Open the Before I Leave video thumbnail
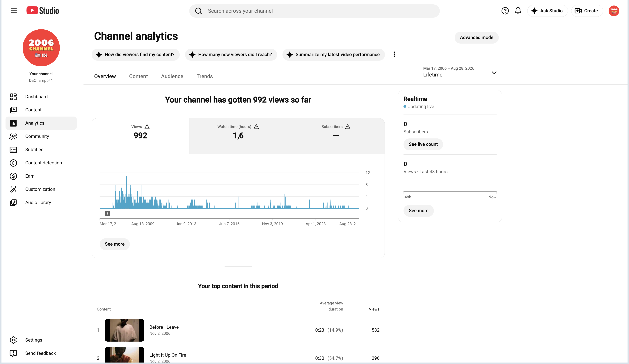Viewport: 629px width, 364px height. [x=124, y=330]
